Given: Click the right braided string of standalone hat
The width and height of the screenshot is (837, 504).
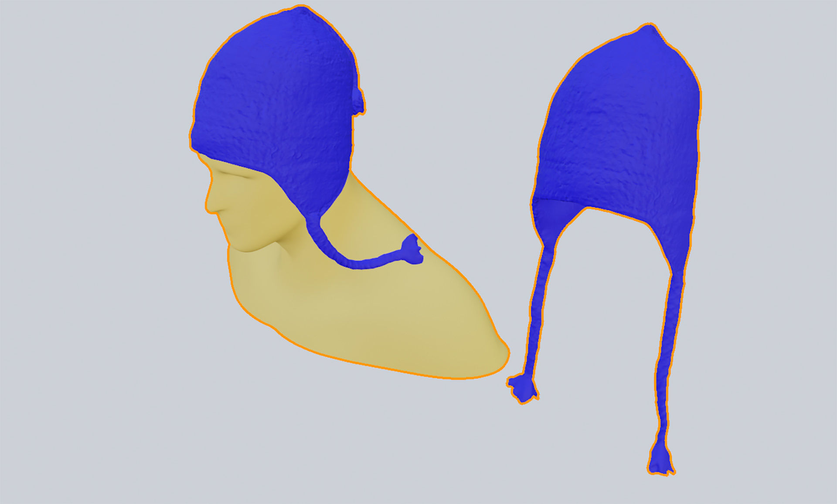Looking at the screenshot, I should [x=667, y=349].
